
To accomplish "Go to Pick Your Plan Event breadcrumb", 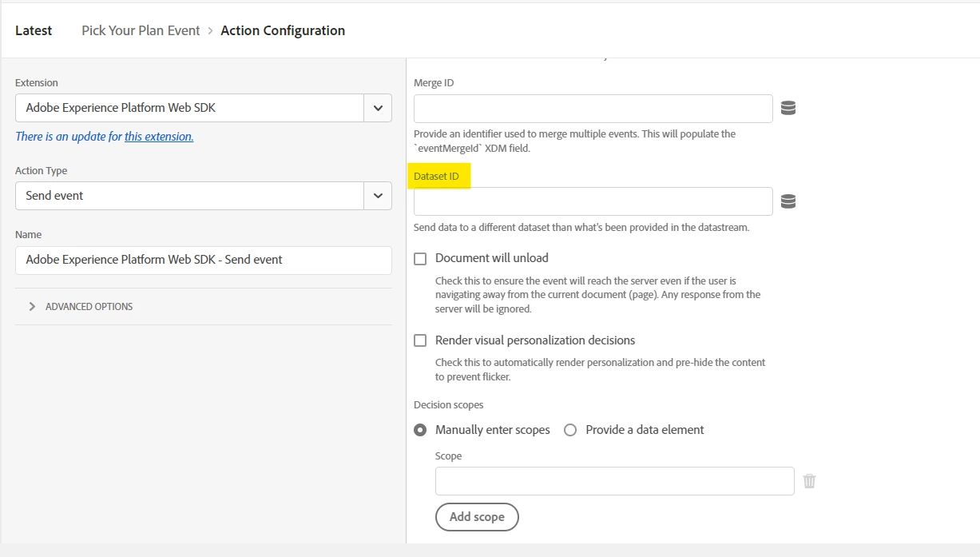I will 141,30.
